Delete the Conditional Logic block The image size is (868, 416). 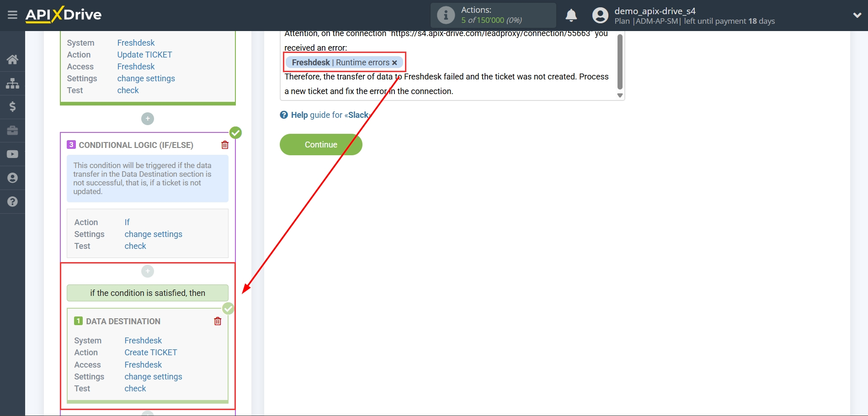click(x=225, y=145)
